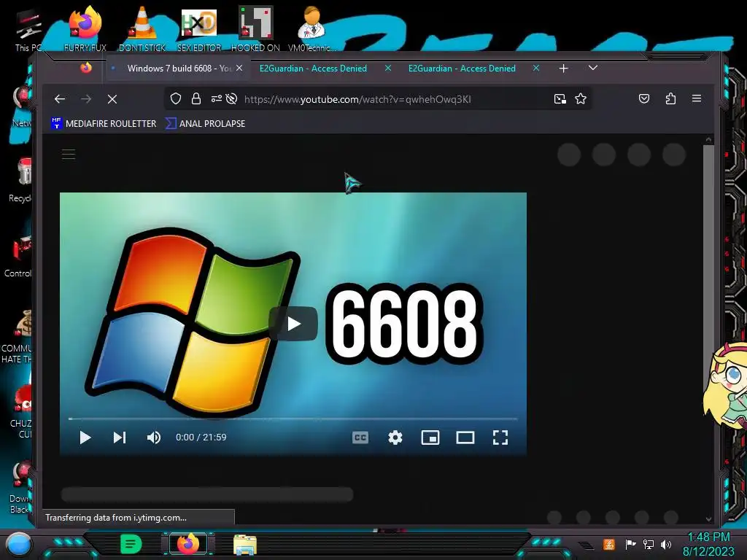The width and height of the screenshot is (747, 560).
Task: Open video settings gear
Action: point(395,437)
